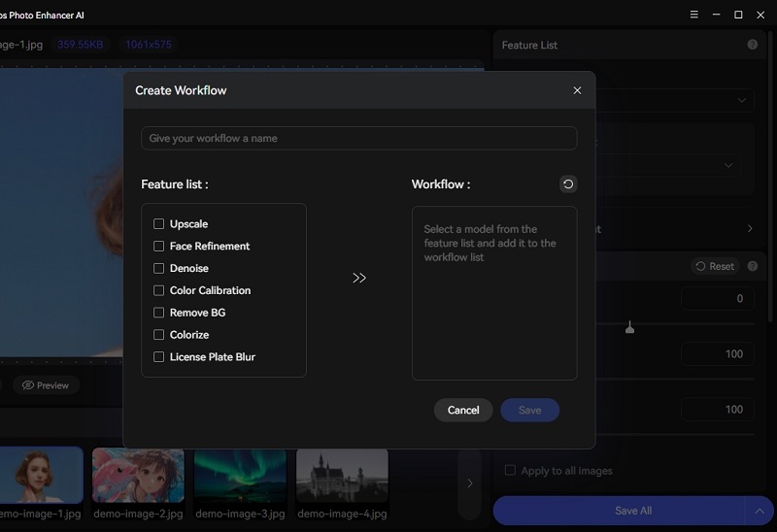Viewport: 777px width, 532px height.
Task: Select the demo-image-1.jpg thumbnail
Action: 41,475
